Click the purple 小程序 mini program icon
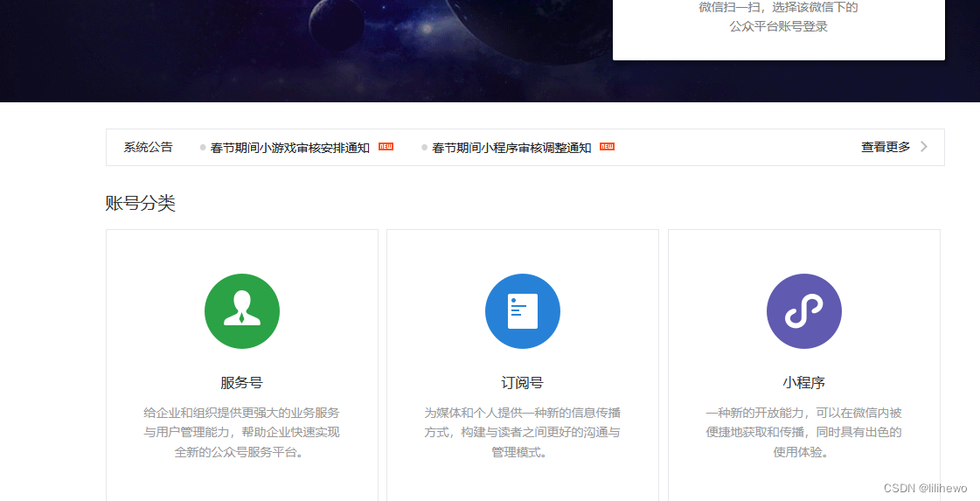 803,311
